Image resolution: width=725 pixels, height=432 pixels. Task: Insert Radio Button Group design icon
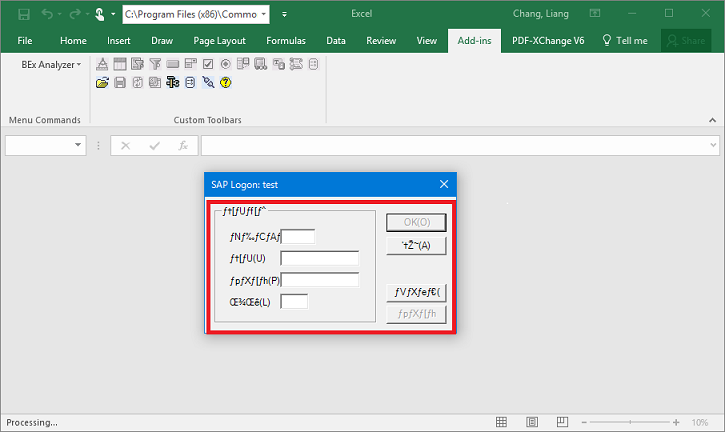click(x=225, y=64)
